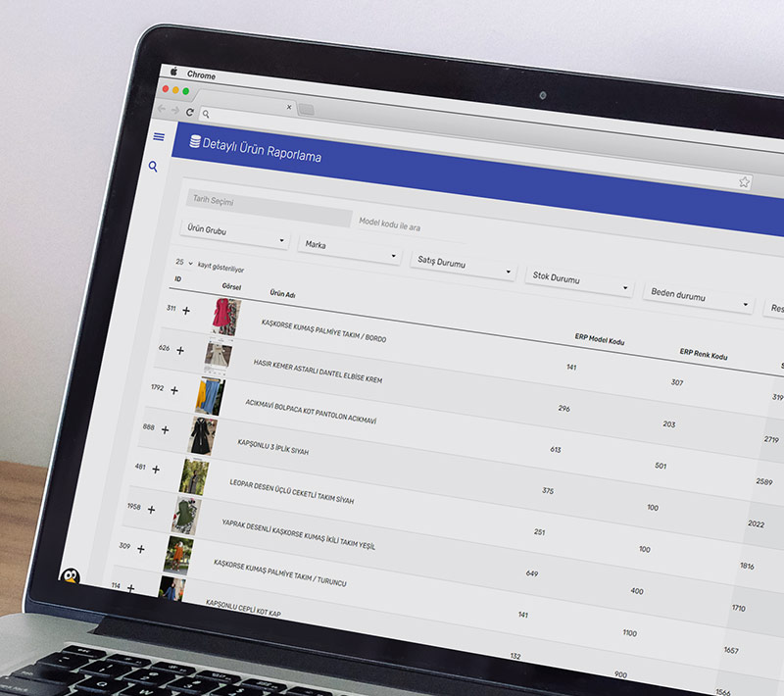Bookmark page with the star icon
This screenshot has width=784, height=696.
745,182
